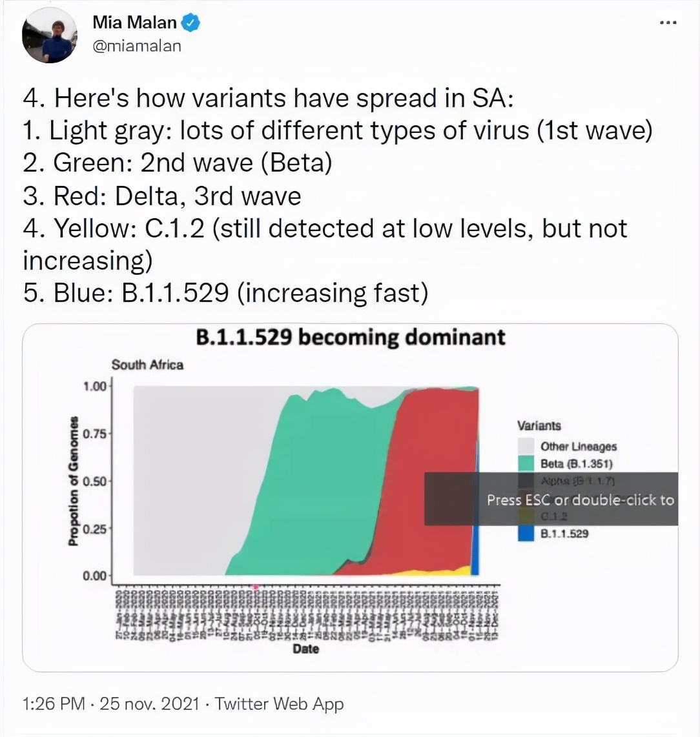The image size is (700, 737).
Task: Click the "Variants" legend heading
Action: 539,426
